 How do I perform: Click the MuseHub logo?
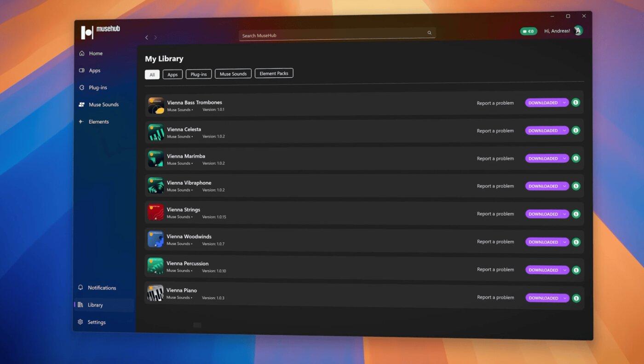(x=101, y=32)
